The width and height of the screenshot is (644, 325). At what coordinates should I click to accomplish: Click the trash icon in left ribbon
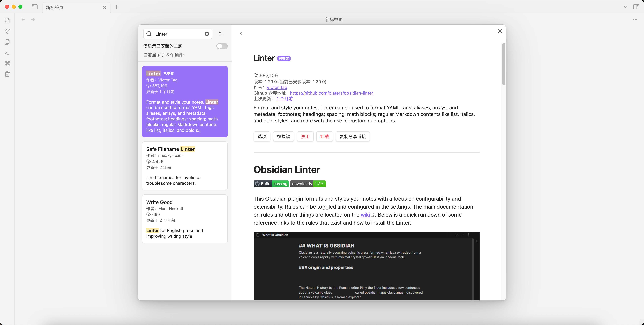click(x=7, y=74)
